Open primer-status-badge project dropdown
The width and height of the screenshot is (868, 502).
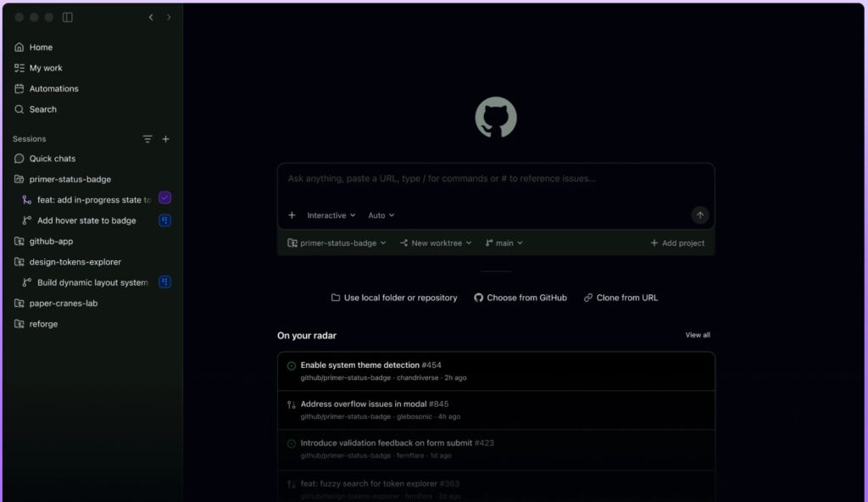(336, 243)
